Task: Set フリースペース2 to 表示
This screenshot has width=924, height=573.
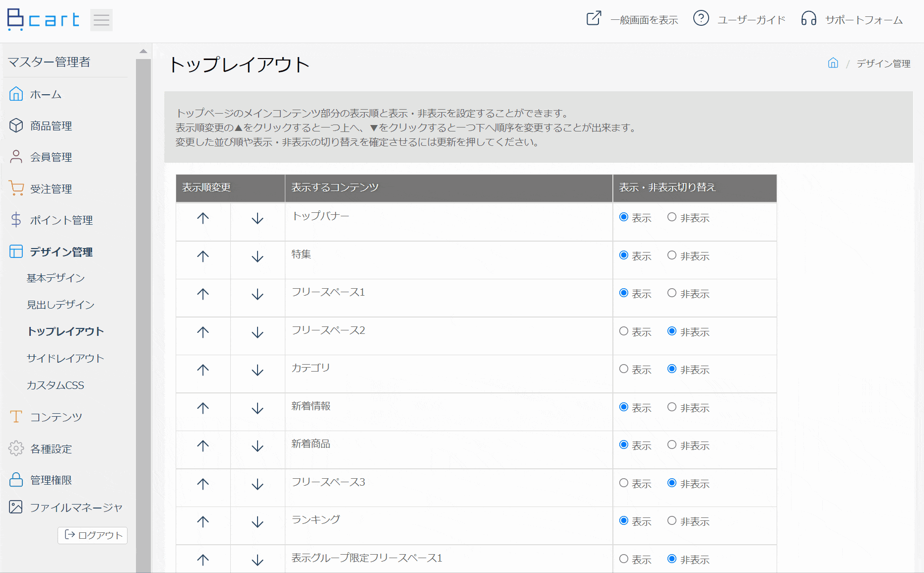Action: click(624, 331)
